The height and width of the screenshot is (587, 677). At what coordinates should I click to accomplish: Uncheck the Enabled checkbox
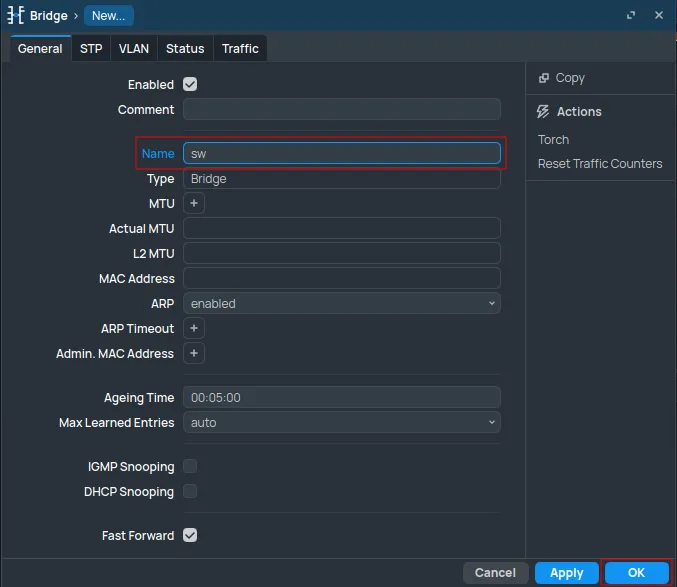tap(190, 85)
